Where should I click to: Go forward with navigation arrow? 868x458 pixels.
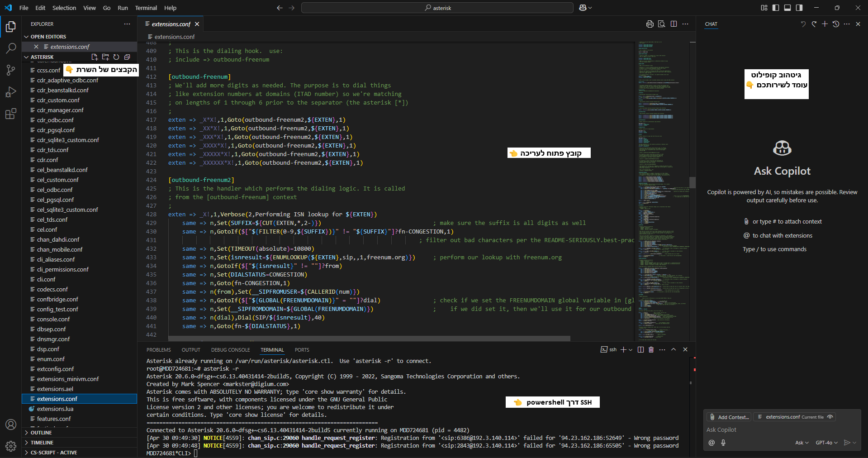(291, 8)
